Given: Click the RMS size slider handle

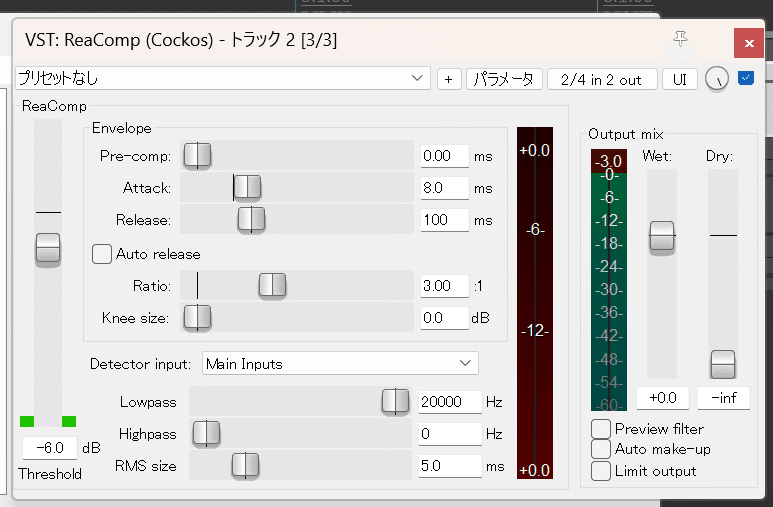Looking at the screenshot, I should 245,466.
